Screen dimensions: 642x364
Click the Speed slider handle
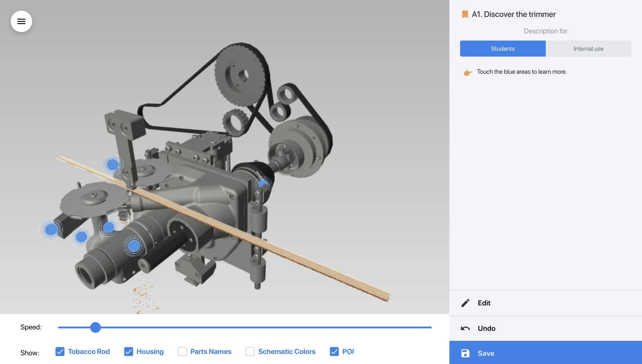95,327
